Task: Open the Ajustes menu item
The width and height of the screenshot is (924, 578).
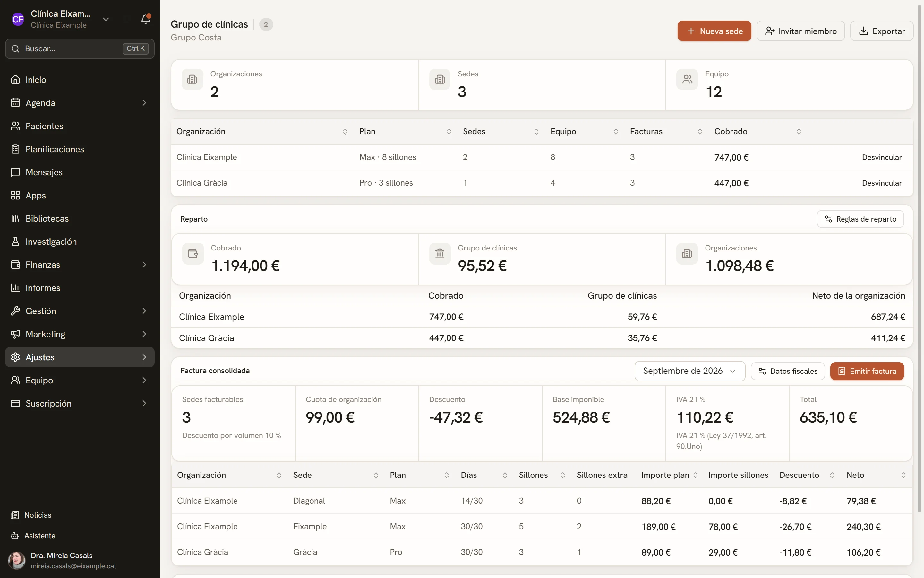Action: tap(80, 357)
